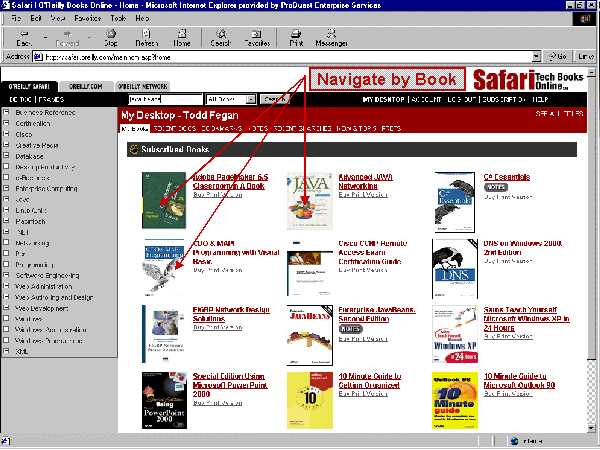
Task: Open the Home page toolbar icon
Action: click(x=182, y=38)
